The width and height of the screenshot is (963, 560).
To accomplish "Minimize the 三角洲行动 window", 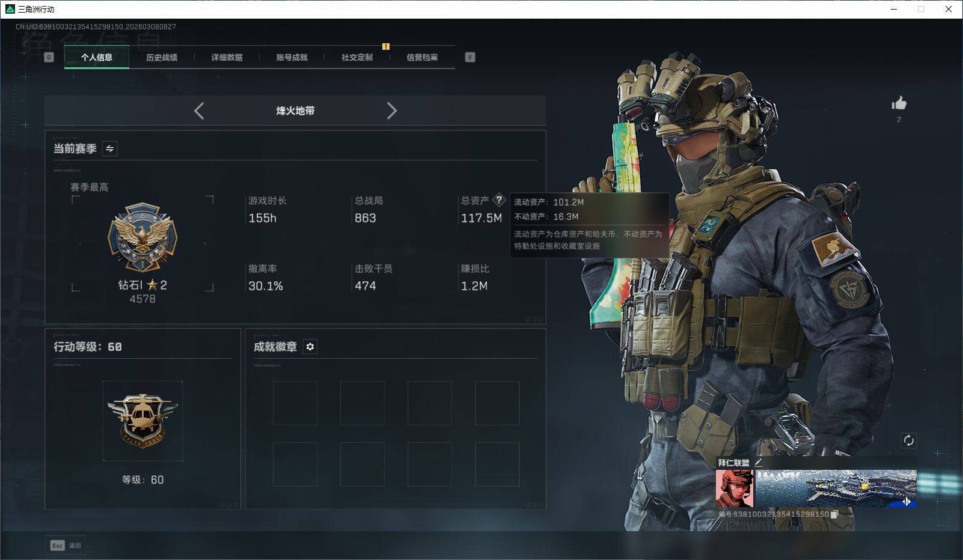I will pos(894,9).
